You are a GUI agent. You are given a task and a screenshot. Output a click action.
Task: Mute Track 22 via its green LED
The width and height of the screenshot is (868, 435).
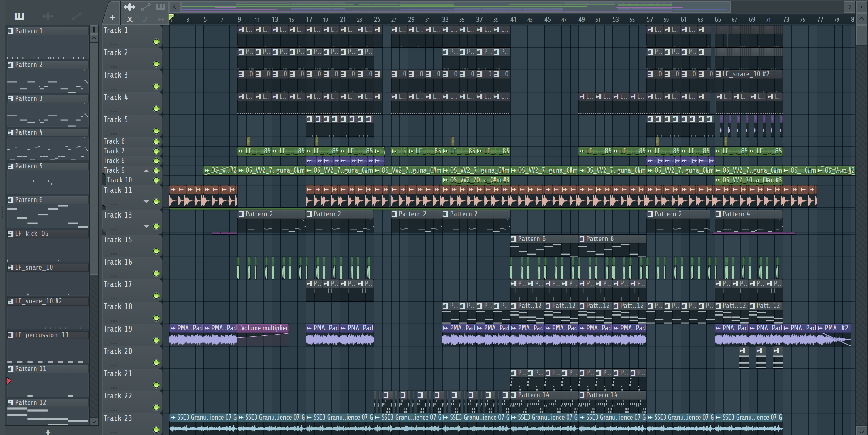[156, 407]
